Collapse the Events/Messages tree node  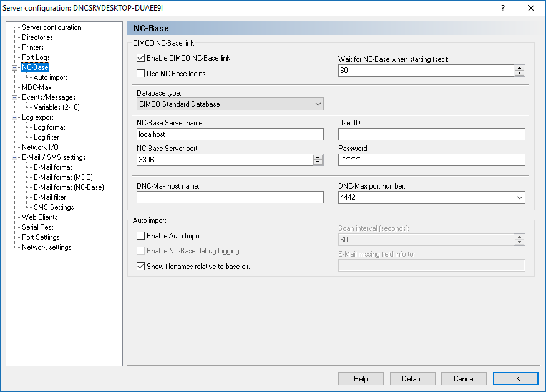14,97
